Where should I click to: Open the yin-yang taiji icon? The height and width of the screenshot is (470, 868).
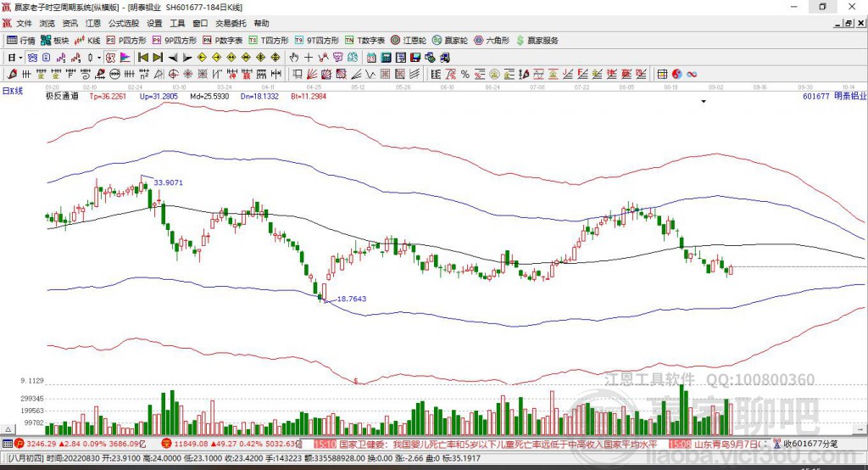(x=676, y=75)
